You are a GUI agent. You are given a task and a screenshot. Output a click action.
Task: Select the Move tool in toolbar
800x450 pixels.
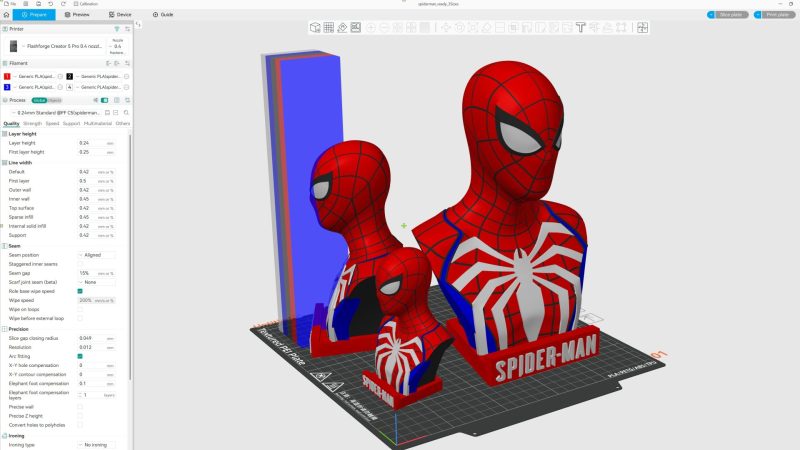[446, 28]
